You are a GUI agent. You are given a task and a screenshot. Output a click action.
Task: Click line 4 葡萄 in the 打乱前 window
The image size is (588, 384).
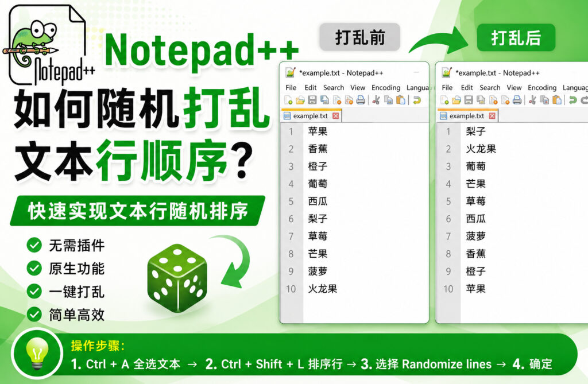coord(318,184)
